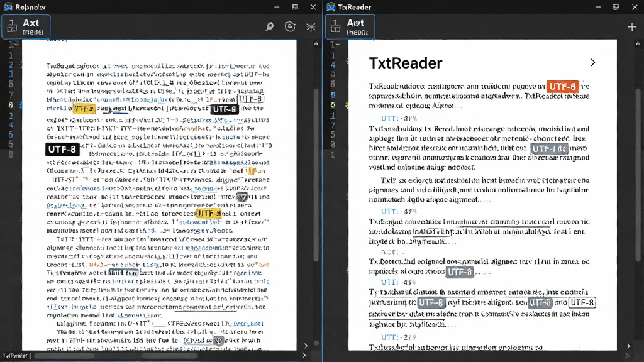Viewport: 644px width, 362px height.
Task: Click the TxtReader heading text
Action: 406,63
